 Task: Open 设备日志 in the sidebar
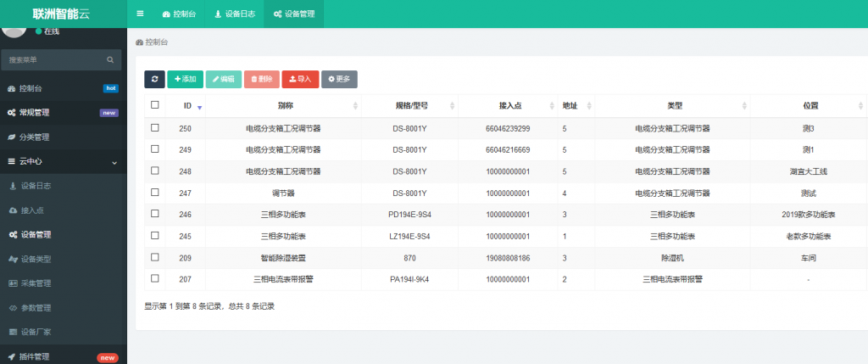36,185
